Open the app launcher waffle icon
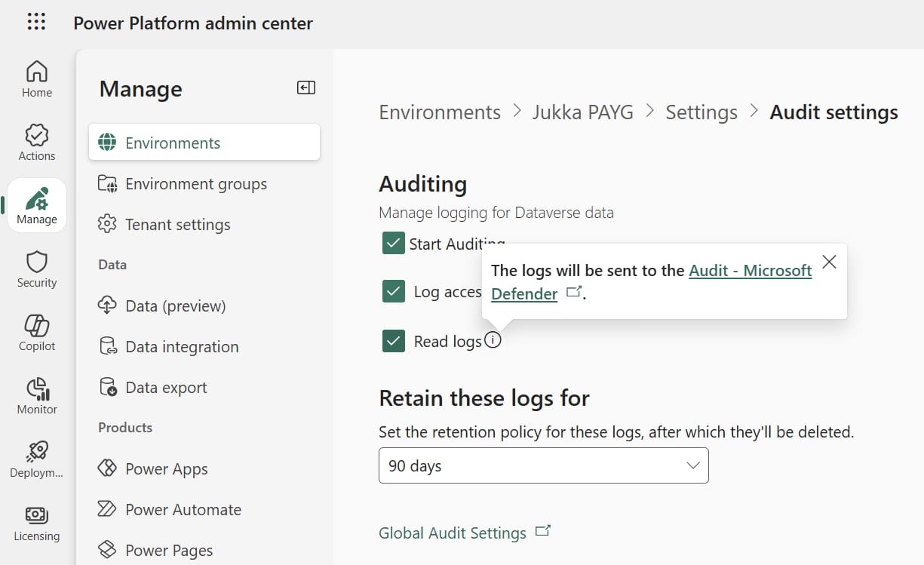 click(36, 23)
